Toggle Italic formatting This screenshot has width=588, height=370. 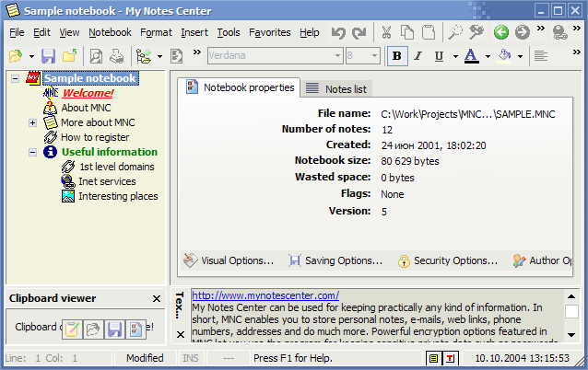click(x=417, y=56)
